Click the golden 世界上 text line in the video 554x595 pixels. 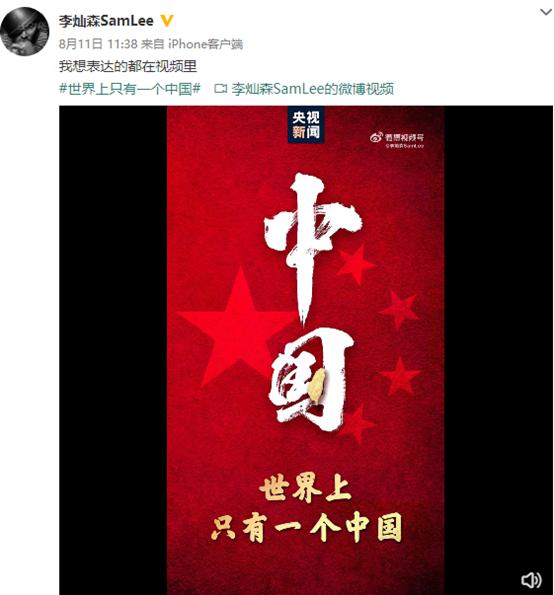[x=306, y=489]
